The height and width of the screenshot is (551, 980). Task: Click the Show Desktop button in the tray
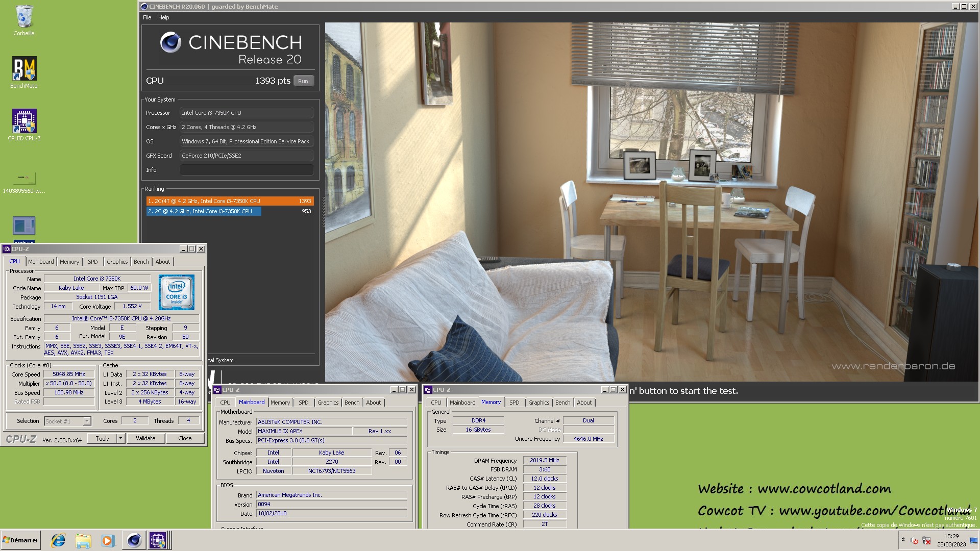coord(973,540)
